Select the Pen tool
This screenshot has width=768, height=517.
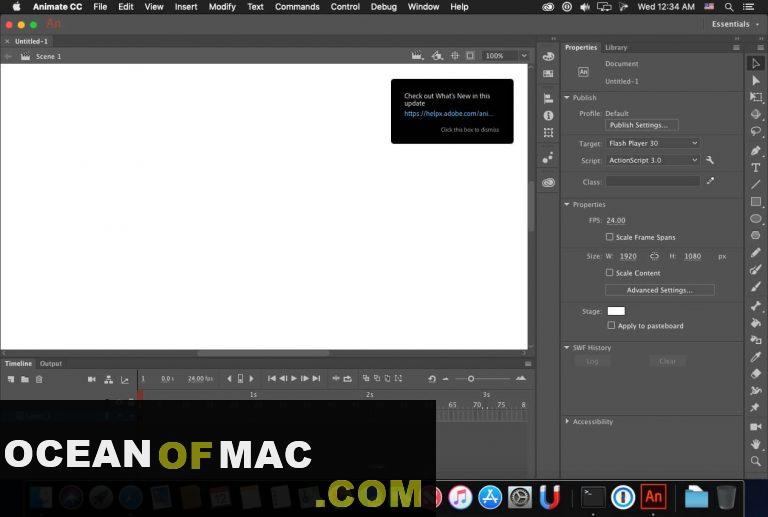[x=756, y=150]
